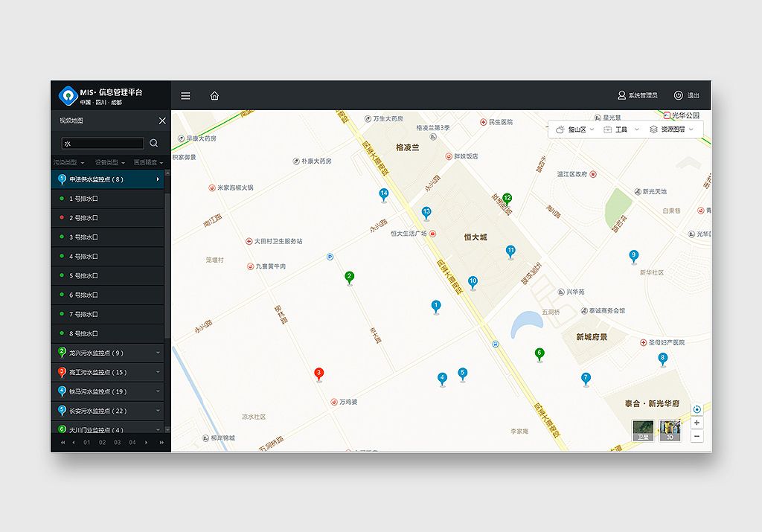Select 4 号排水口 in the list

point(107,257)
